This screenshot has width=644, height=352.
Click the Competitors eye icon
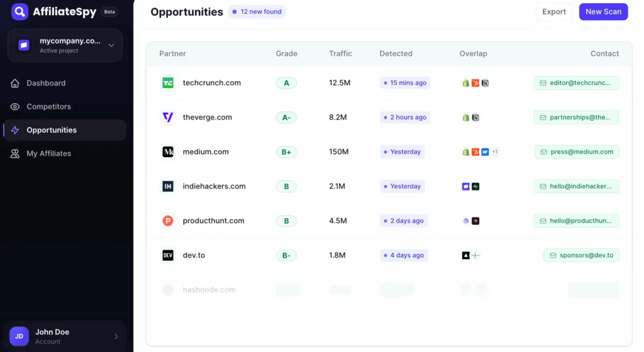[x=15, y=106]
